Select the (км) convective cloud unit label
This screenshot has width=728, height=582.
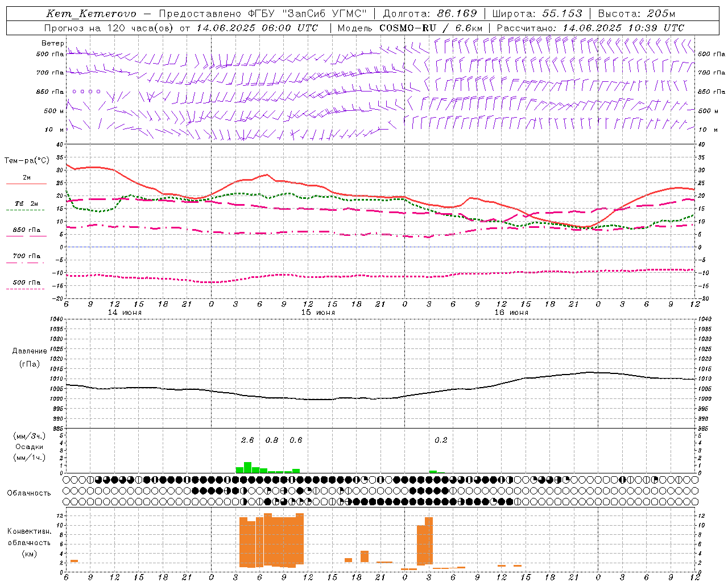point(29,554)
